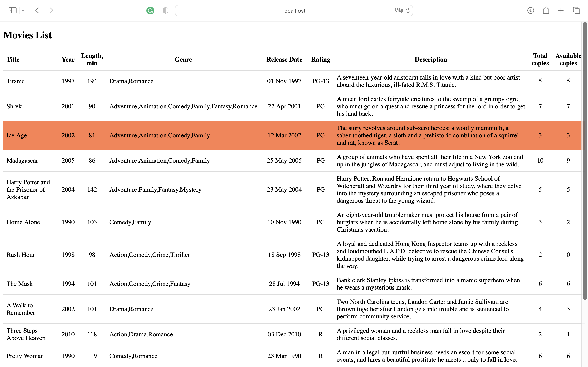This screenshot has height=367, width=588.
Task: Show the tab overview
Action: click(x=576, y=10)
